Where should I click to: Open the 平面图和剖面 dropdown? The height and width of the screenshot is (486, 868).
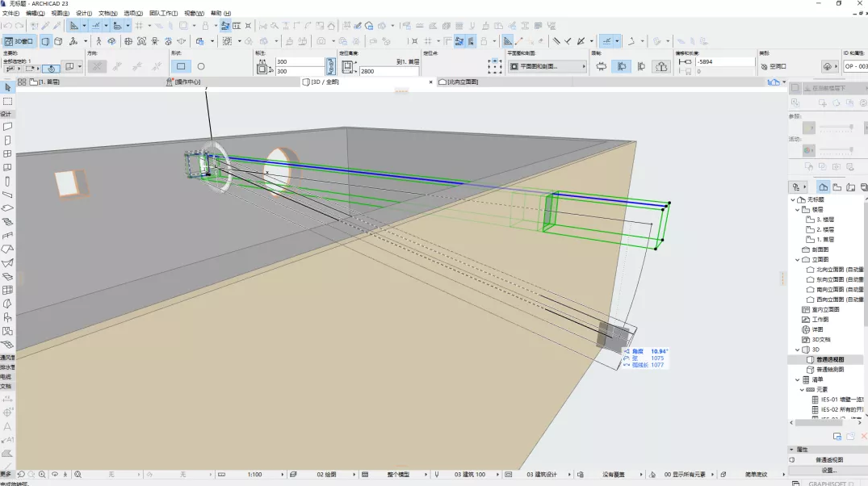tap(547, 67)
